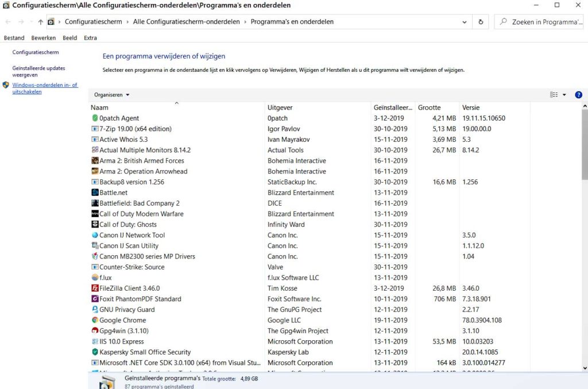Click the Canon MB2300 series MP Drivers icon
Viewport: 588px width, 389px height.
[95, 256]
